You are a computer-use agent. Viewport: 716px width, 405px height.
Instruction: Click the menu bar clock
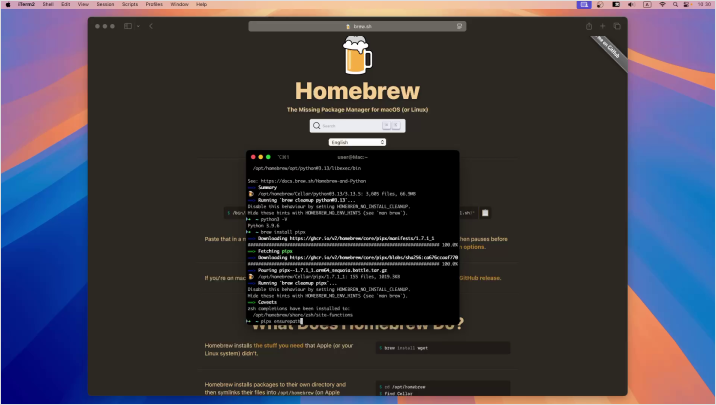pyautogui.click(x=704, y=4)
